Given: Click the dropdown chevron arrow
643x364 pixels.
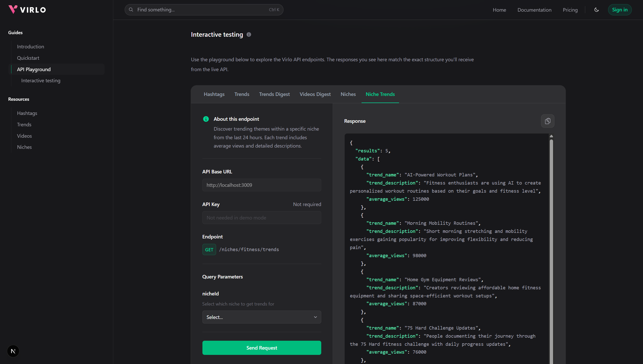Looking at the screenshot, I should [315, 317].
